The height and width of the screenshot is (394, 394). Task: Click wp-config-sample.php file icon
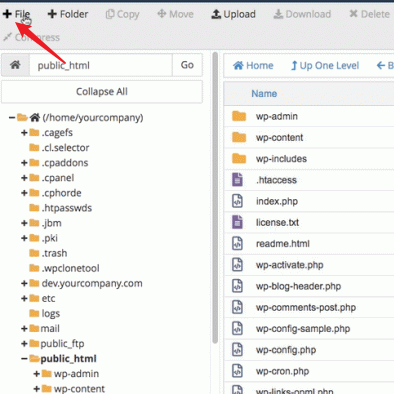coord(237,328)
